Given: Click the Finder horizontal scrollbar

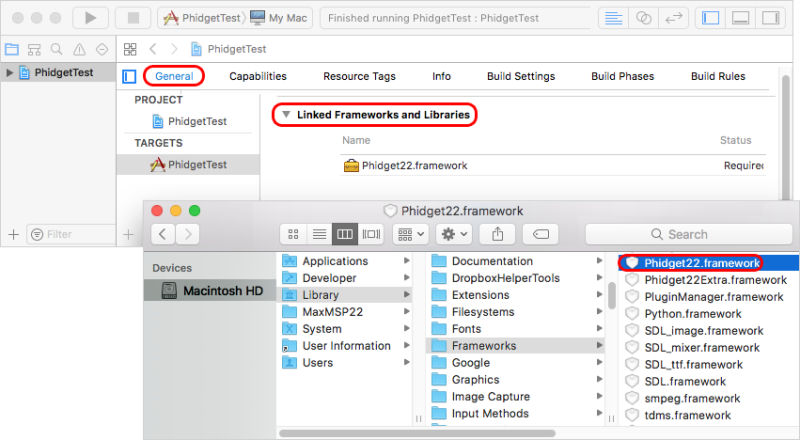Looking at the screenshot, I should tap(417, 433).
